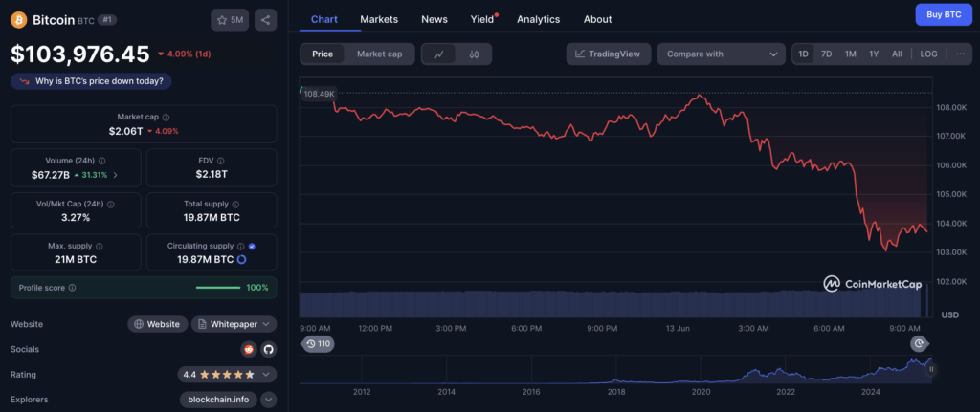Open the blockchain.info explorer link
The image size is (980, 412).
pyautogui.click(x=218, y=400)
